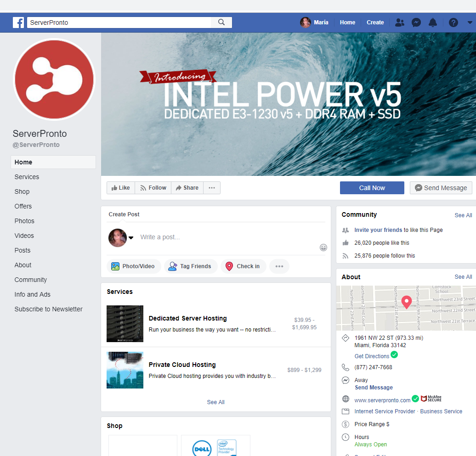This screenshot has height=456, width=476.
Task: Open the Quick Help question mark icon
Action: point(453,23)
